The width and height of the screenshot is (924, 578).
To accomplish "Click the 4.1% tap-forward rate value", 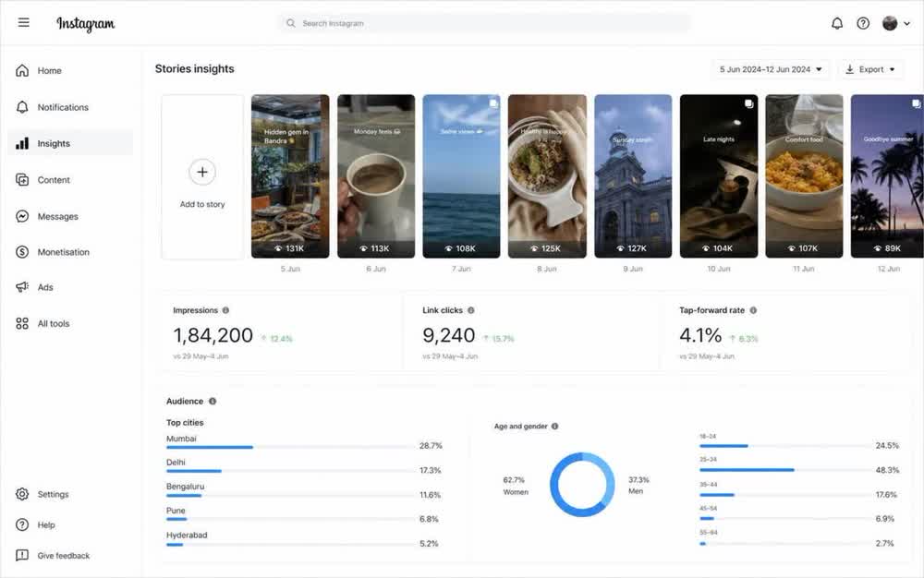I will [x=700, y=335].
